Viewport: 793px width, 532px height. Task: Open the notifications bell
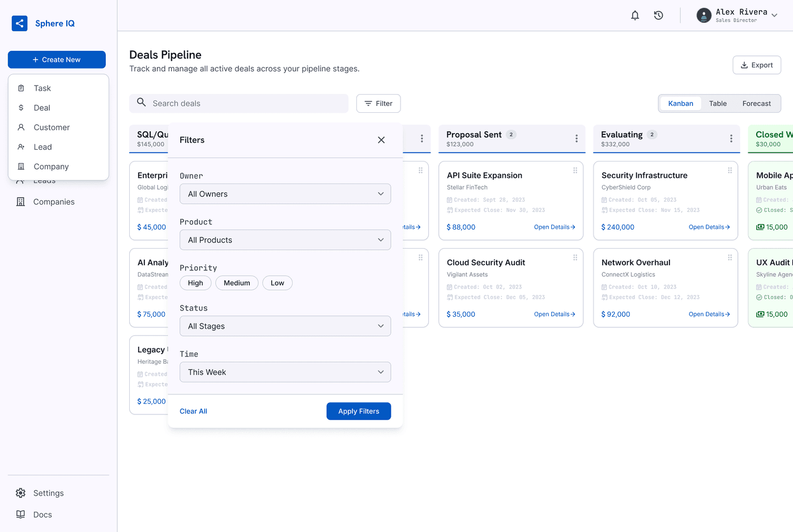click(635, 15)
